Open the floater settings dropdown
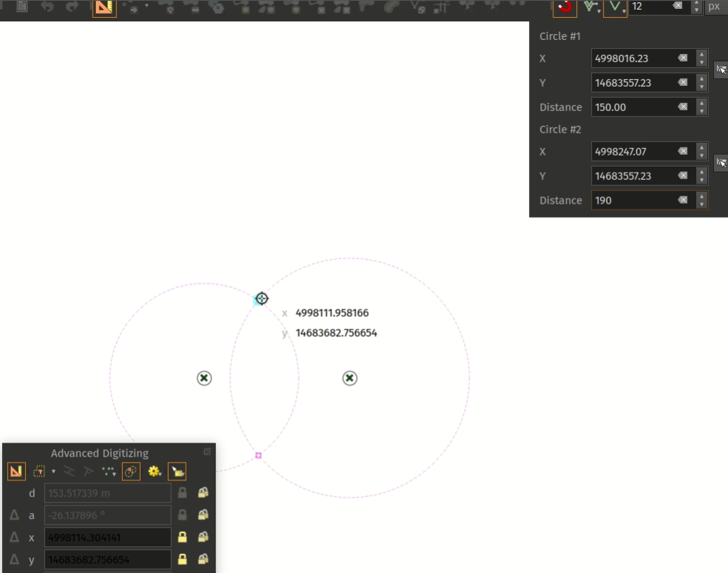Image resolution: width=728 pixels, height=573 pixels. pos(177,471)
